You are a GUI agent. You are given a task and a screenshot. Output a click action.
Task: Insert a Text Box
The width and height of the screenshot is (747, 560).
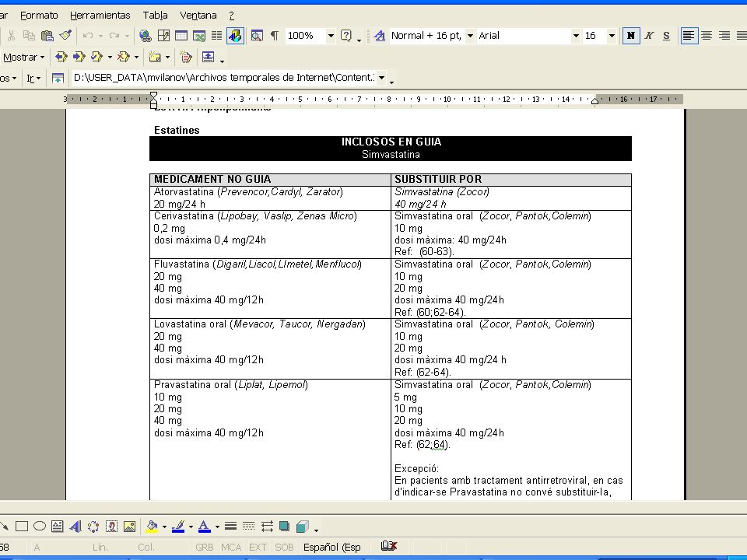[x=57, y=527]
